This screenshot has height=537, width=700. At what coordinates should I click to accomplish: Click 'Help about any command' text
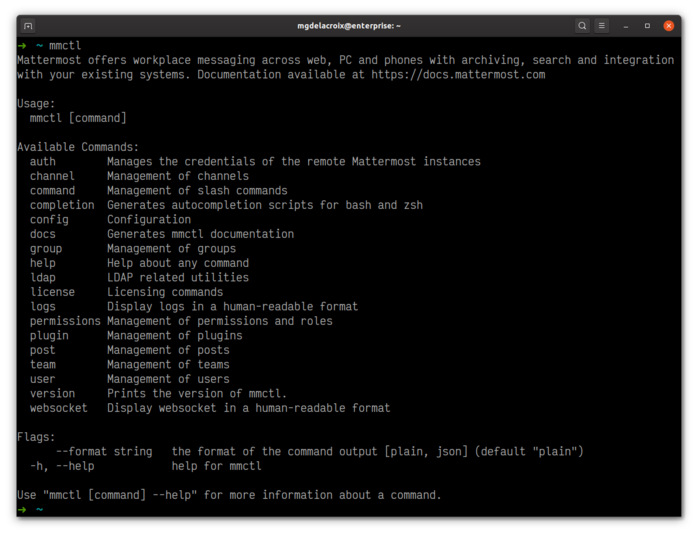178,263
